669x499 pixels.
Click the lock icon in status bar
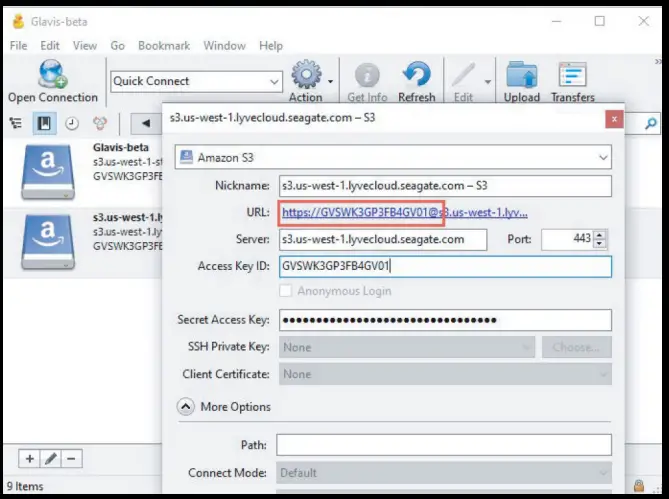639,485
